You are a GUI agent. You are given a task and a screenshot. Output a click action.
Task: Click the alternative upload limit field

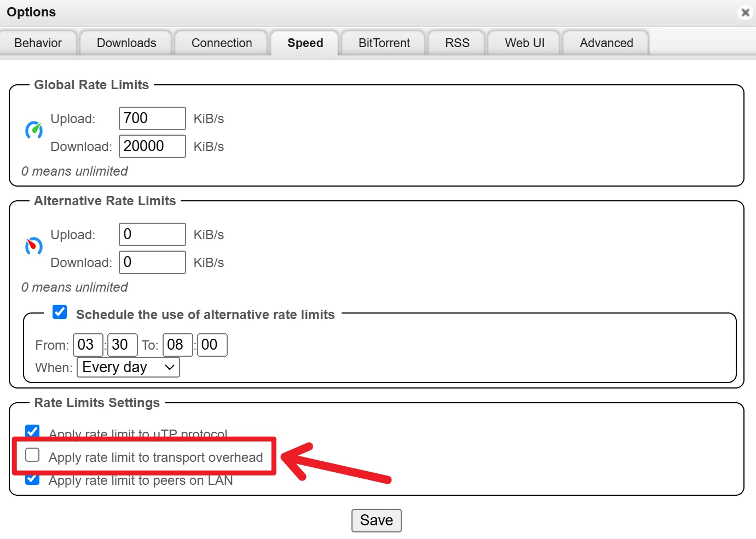click(152, 234)
